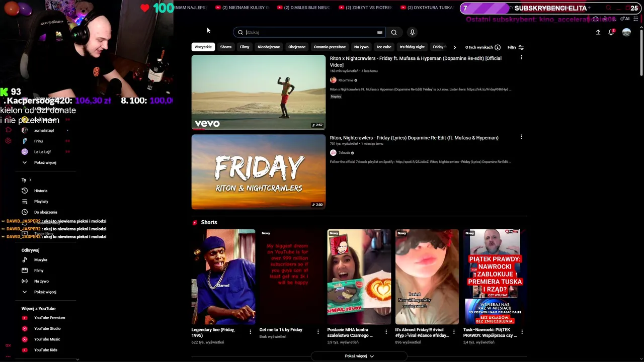Expand Pokaż więcej under Odkrywaj section

point(45,292)
